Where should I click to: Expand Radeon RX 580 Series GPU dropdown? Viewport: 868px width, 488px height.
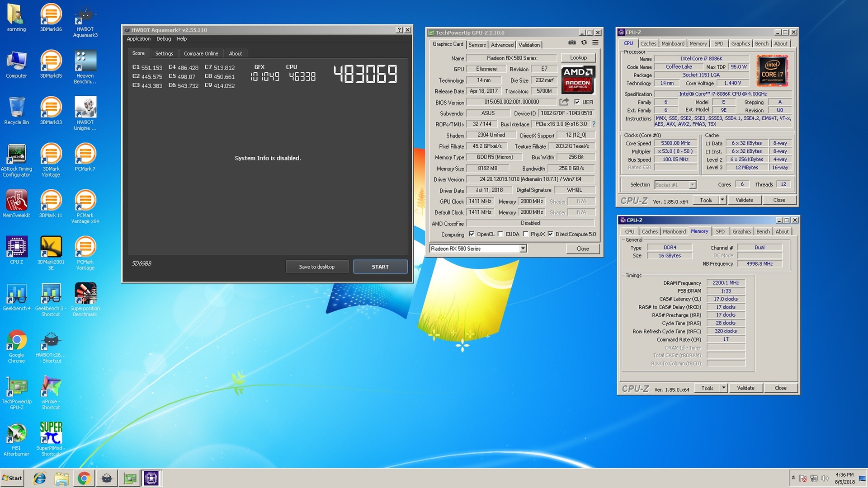[x=523, y=249]
